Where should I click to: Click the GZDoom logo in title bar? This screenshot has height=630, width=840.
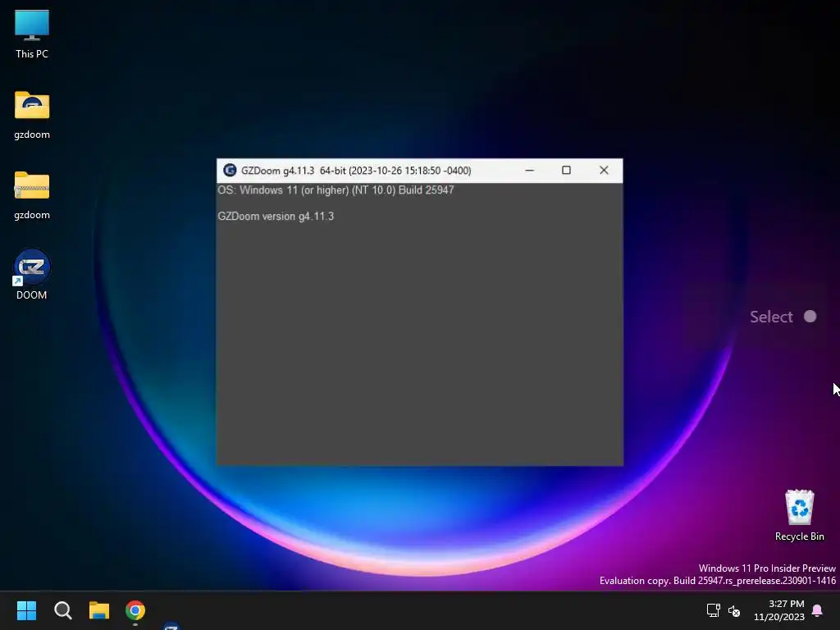coord(230,171)
